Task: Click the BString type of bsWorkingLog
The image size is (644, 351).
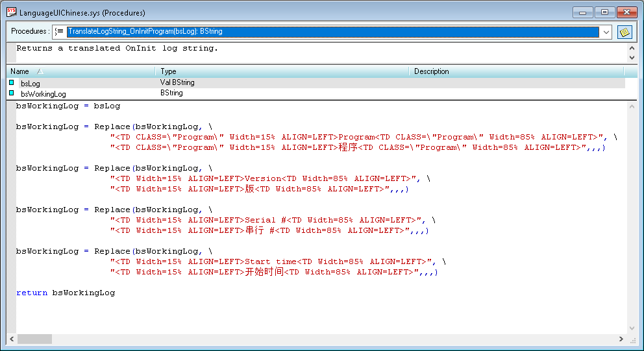Action: 171,93
